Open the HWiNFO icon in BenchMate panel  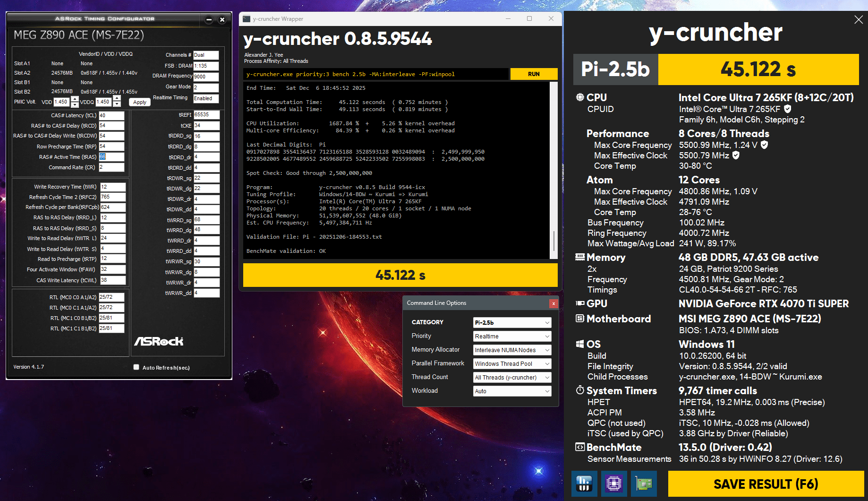click(584, 484)
